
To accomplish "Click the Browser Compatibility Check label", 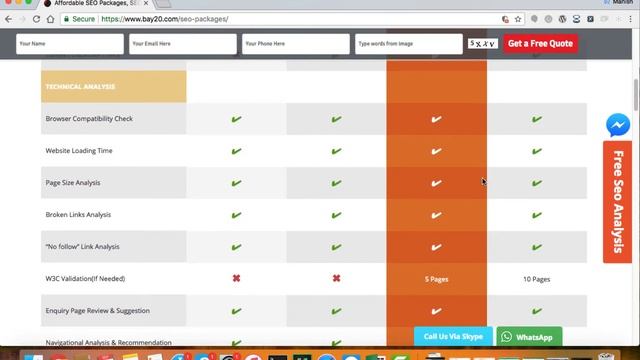I will pos(89,119).
